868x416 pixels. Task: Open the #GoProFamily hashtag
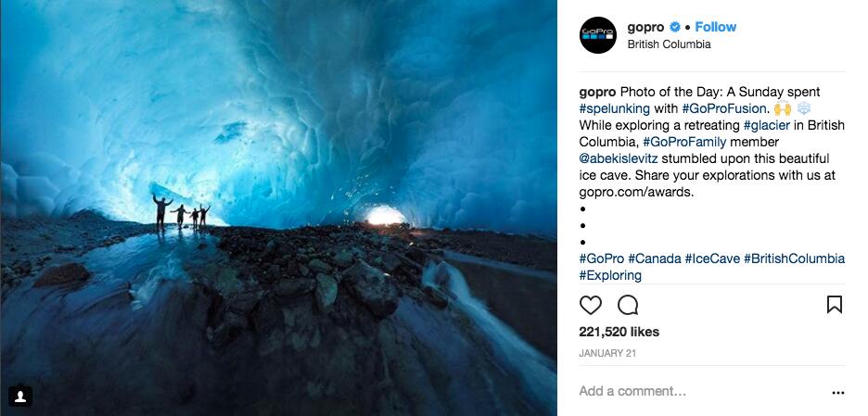click(684, 142)
